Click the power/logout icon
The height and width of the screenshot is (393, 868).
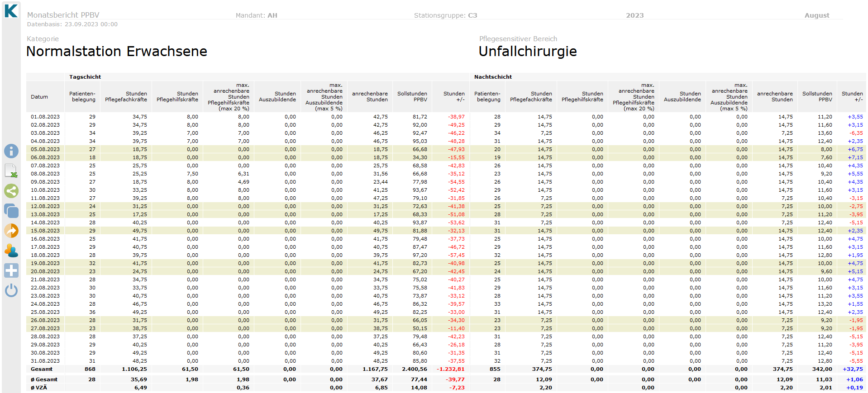point(11,290)
